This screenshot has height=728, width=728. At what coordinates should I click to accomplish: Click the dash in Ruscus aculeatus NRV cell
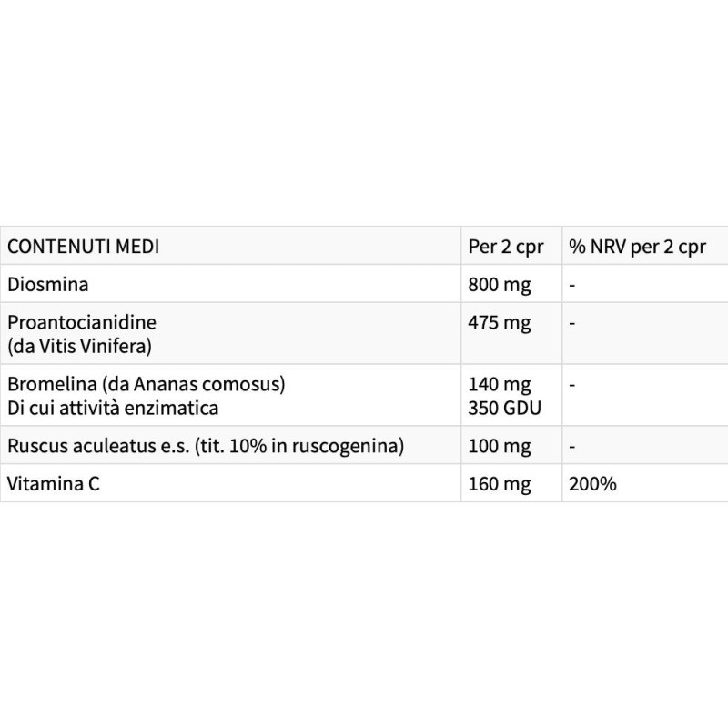coord(572,446)
